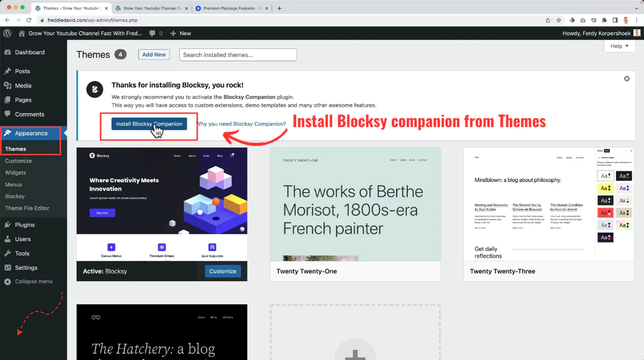Click the Install Blocksy Companion button
The width and height of the screenshot is (644, 360).
[148, 123]
